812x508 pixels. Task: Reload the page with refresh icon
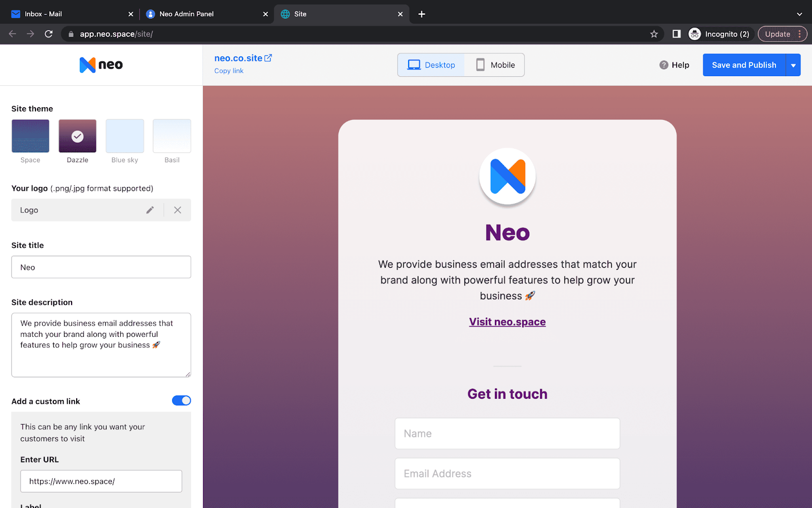[49, 34]
